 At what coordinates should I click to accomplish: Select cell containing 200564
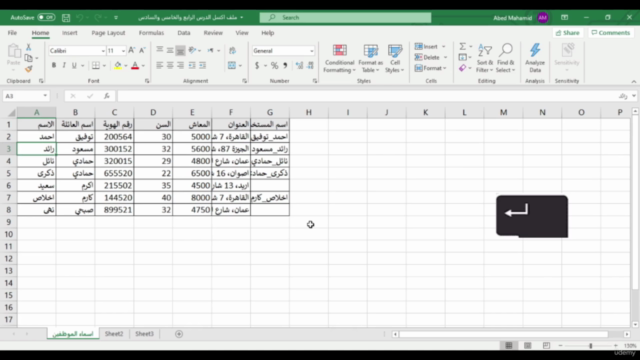click(x=114, y=137)
